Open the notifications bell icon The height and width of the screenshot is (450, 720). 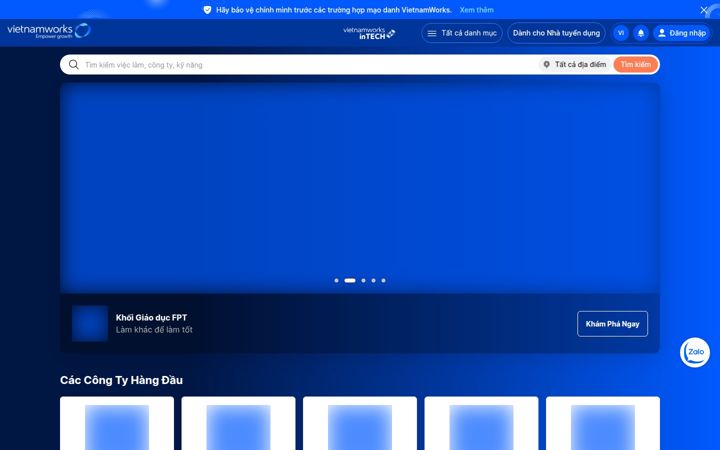(x=641, y=33)
